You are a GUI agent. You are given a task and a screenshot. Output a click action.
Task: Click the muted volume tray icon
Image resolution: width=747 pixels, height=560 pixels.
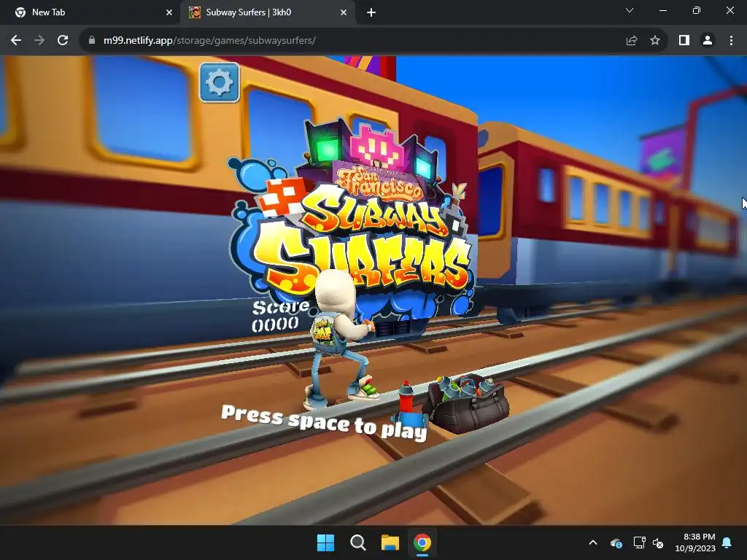click(x=659, y=542)
